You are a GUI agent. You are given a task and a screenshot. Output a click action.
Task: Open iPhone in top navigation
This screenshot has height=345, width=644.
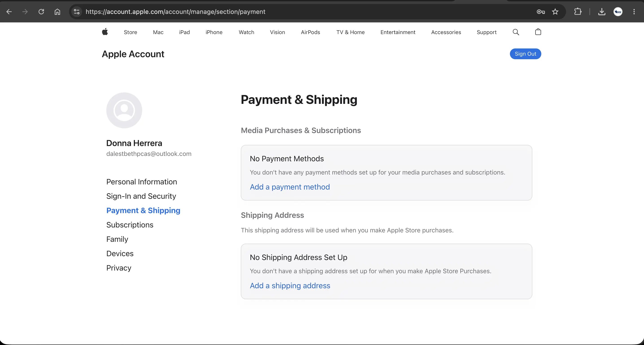tap(214, 32)
